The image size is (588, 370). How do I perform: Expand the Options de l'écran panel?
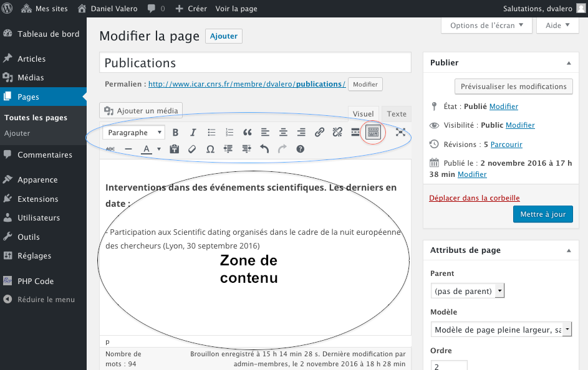pos(486,26)
